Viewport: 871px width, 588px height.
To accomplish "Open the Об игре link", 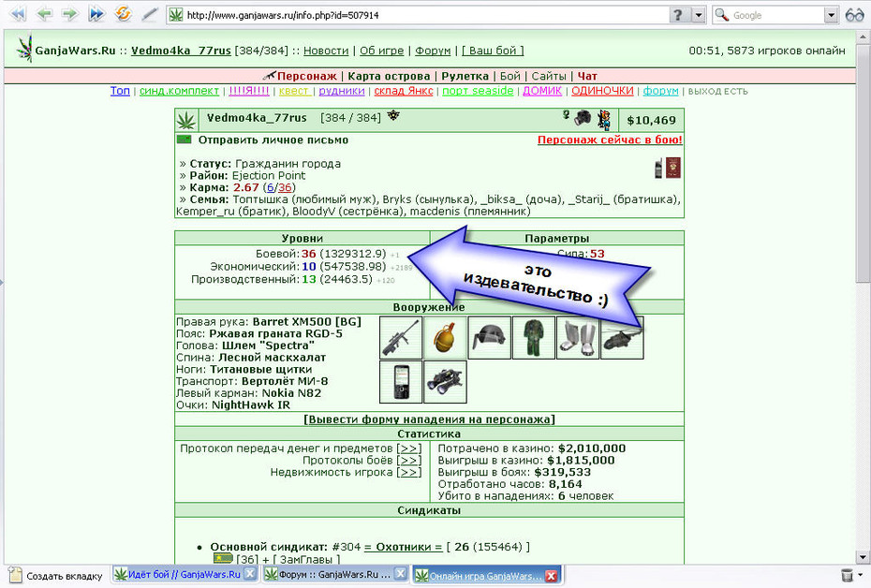I will [381, 51].
